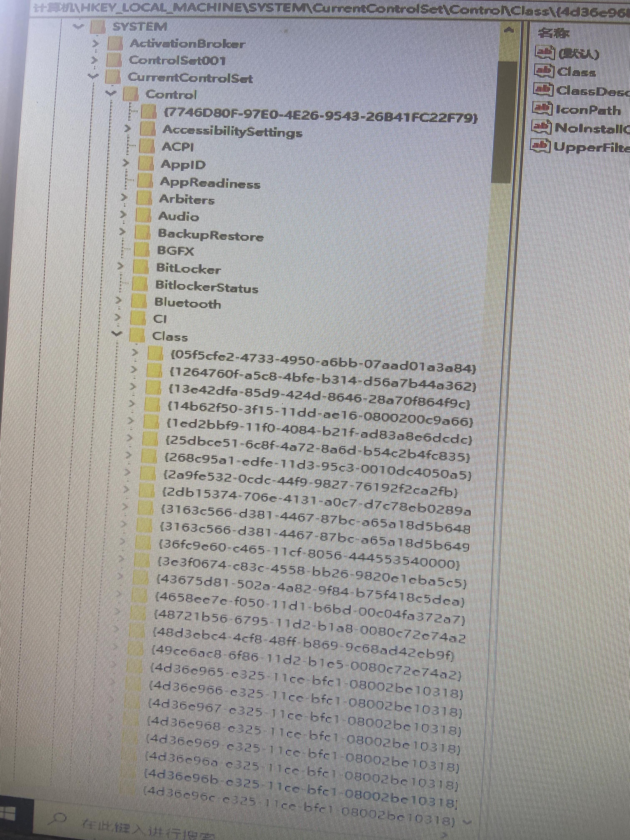The width and height of the screenshot is (630, 840).
Task: Click the tree pane scroll-up arrow
Action: 509,30
